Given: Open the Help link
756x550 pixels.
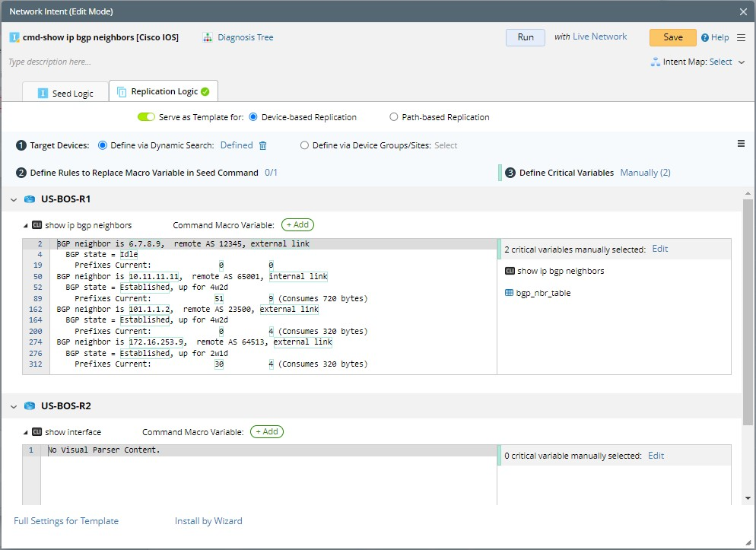Looking at the screenshot, I should click(x=719, y=37).
